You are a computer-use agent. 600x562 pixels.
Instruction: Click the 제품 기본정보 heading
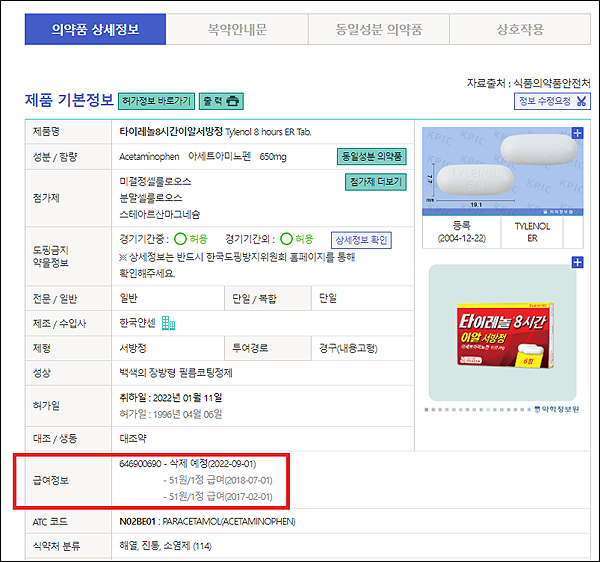click(x=69, y=100)
